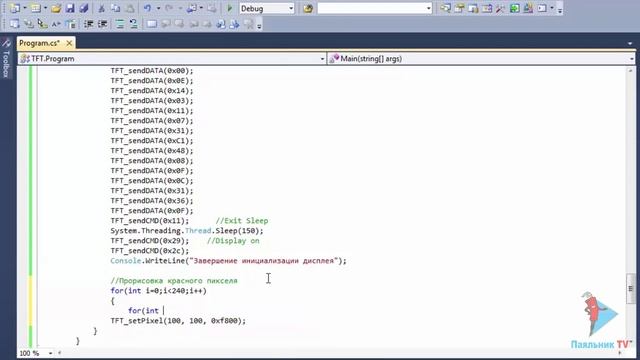The height and width of the screenshot is (360, 640).
Task: Close the Program.cs tab
Action: tap(69, 43)
